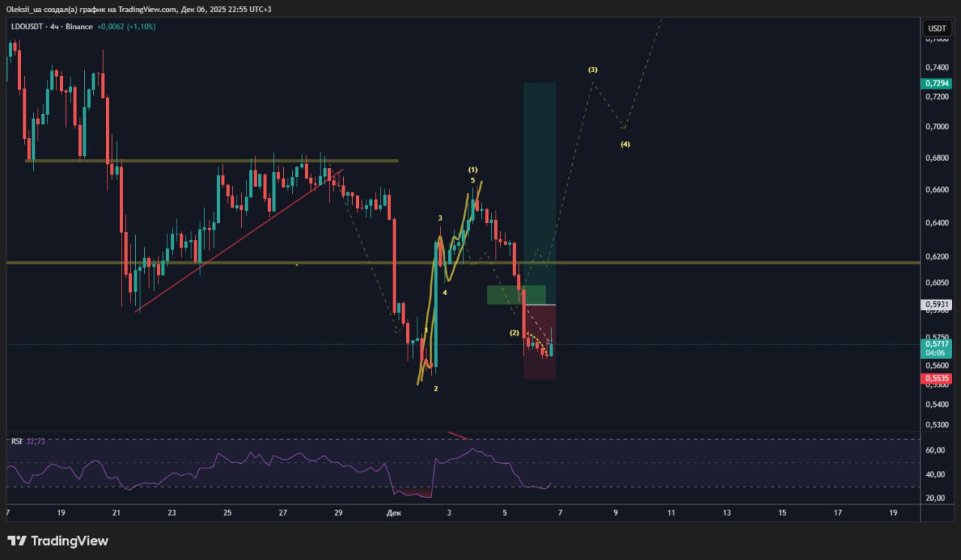Click the 13 date on time axis
Image resolution: width=961 pixels, height=560 pixels.
pos(727,513)
